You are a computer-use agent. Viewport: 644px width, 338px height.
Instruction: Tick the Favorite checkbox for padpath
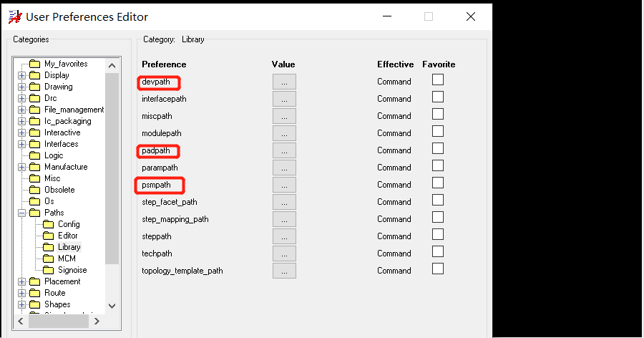click(438, 149)
